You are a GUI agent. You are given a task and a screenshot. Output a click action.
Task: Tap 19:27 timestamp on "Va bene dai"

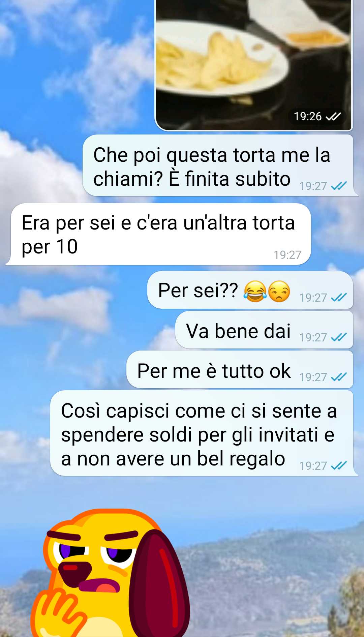point(313,337)
